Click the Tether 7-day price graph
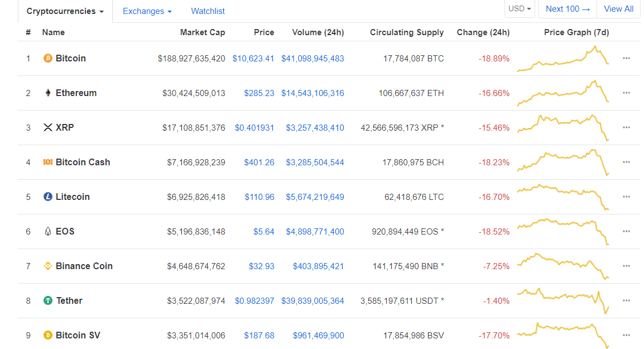 pyautogui.click(x=563, y=302)
